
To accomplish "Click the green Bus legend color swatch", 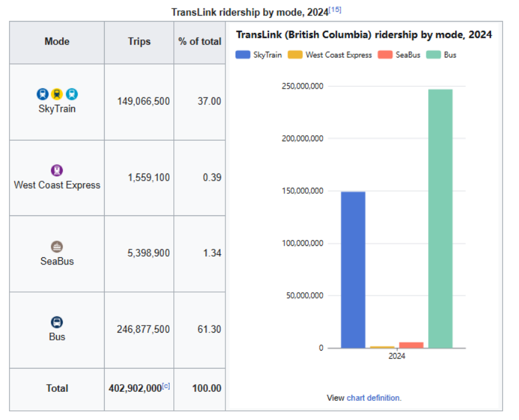I will click(434, 54).
